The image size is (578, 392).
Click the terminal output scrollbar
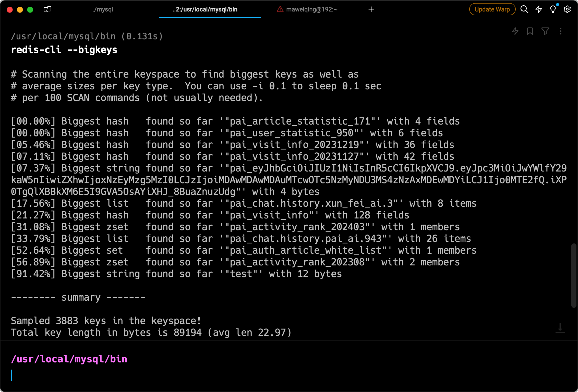pos(573,276)
